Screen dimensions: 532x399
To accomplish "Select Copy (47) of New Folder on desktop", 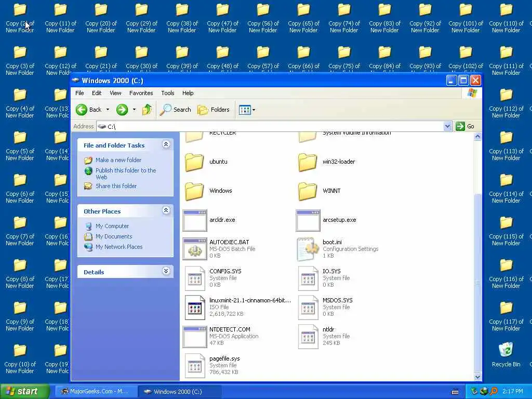I will click(222, 18).
